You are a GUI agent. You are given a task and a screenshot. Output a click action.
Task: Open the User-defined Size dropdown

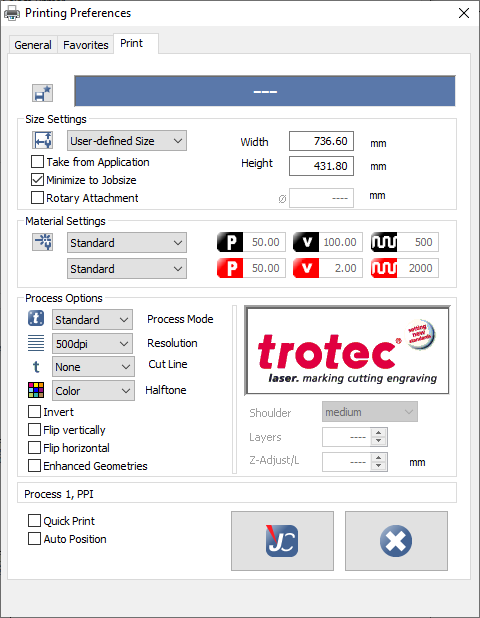127,141
